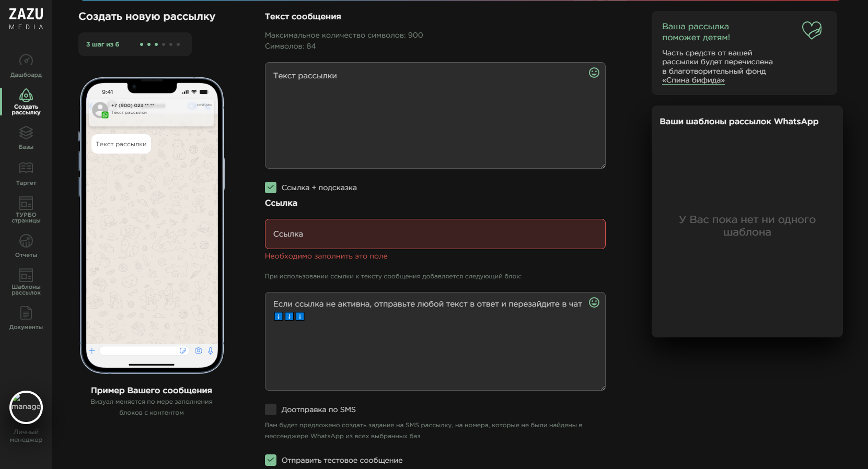Click the Ваши шаблоны рассылок WhatsApp heading

coord(739,122)
